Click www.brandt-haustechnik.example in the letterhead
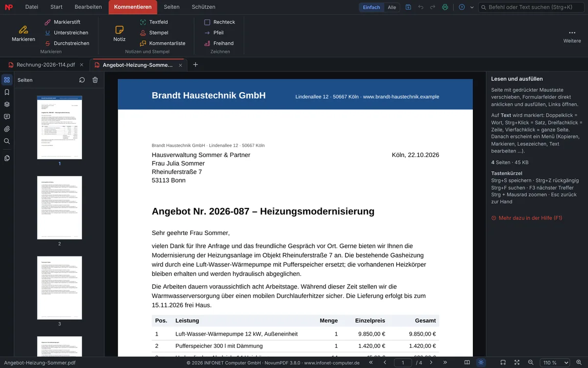 (401, 97)
